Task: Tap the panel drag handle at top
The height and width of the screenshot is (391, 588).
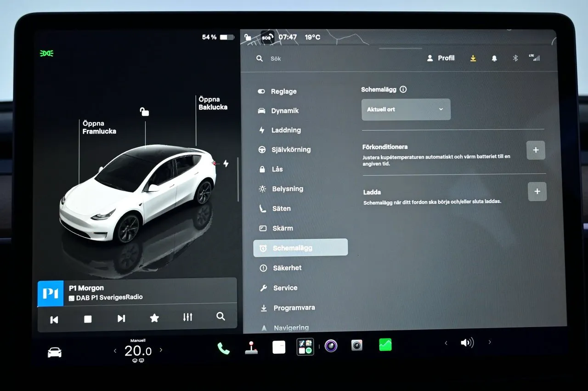Action: click(400, 48)
